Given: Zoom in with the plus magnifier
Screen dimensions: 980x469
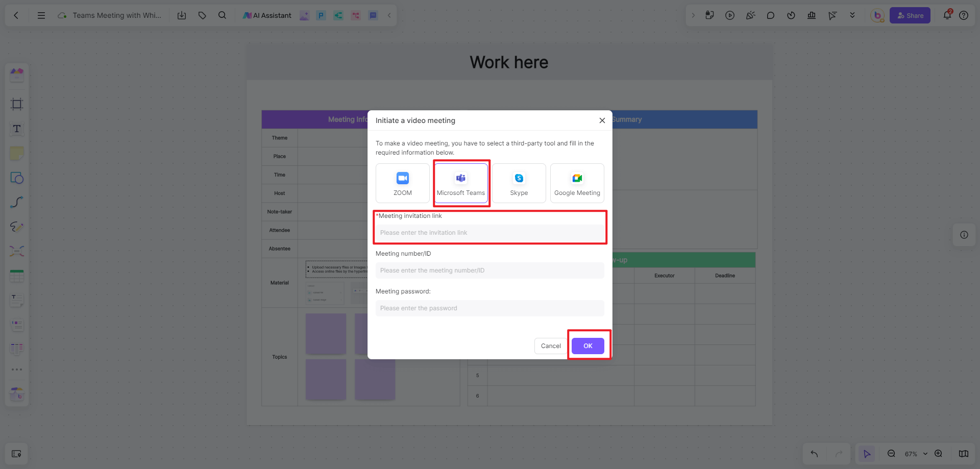Looking at the screenshot, I should [938, 454].
